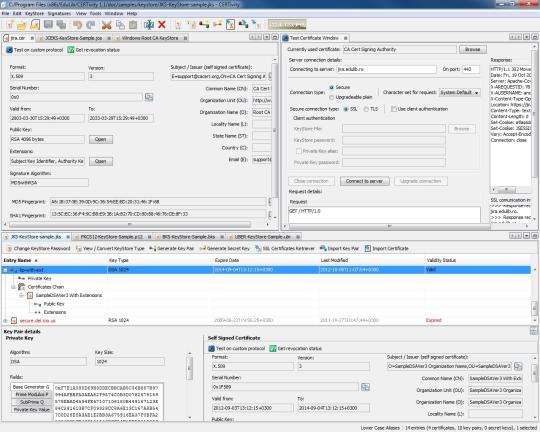
Task: Click Generate Key Pair toolbar icon
Action: point(153,248)
